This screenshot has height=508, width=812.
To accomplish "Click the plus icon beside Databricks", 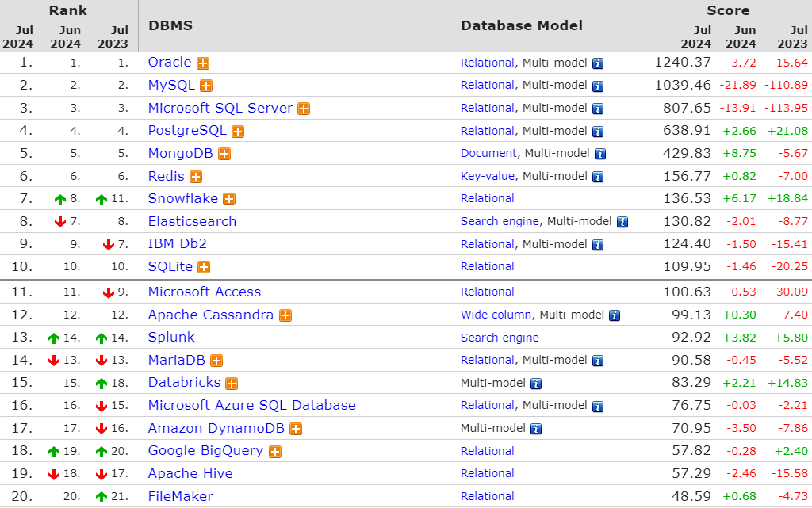I will pyautogui.click(x=232, y=384).
